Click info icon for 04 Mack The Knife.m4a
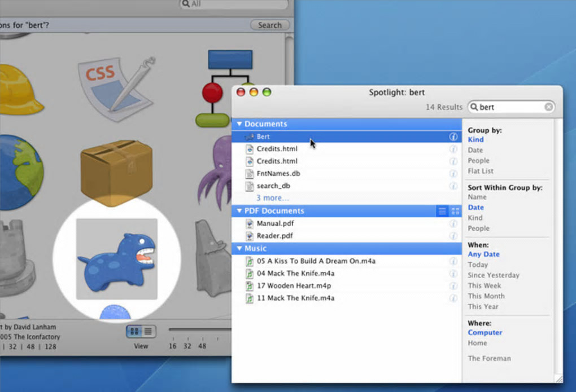The width and height of the screenshot is (576, 392). pyautogui.click(x=453, y=274)
